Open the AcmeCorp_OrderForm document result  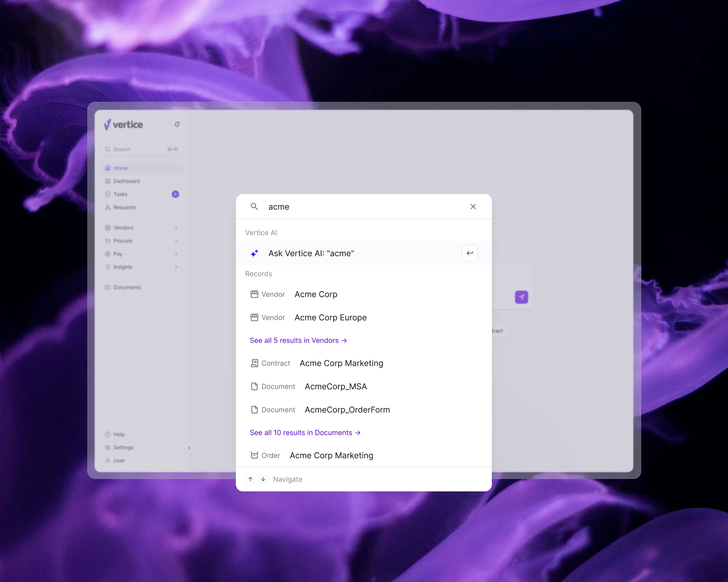pyautogui.click(x=364, y=410)
